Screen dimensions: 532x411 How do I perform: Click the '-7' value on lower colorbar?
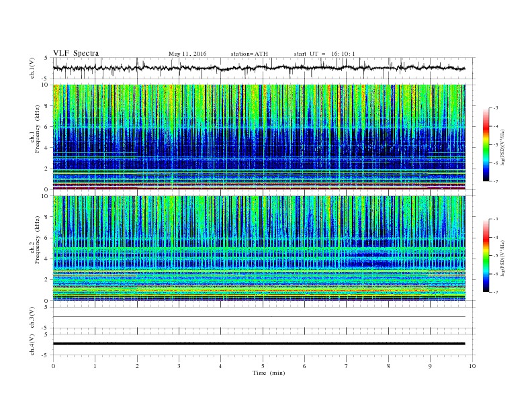496,292
